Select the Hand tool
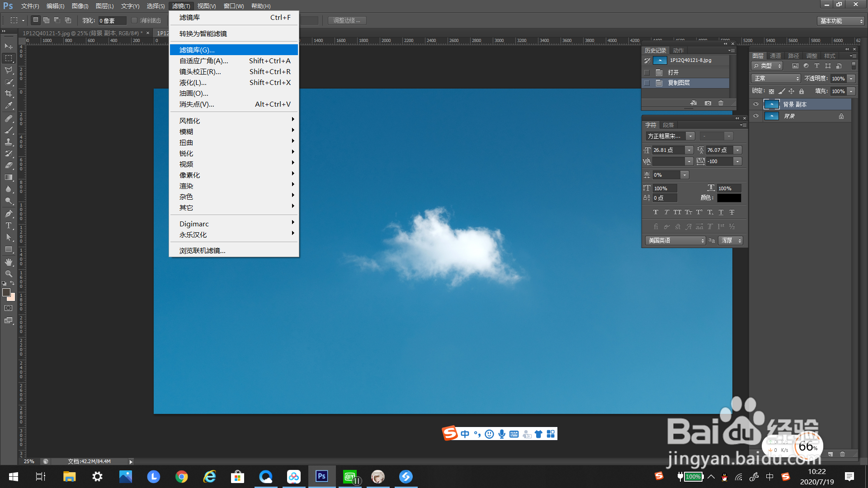Screen dimensions: 868x488 [9, 262]
